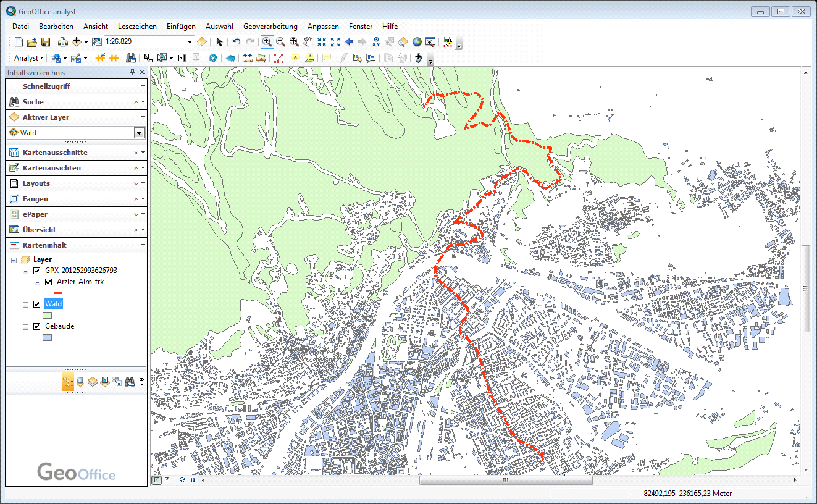The image size is (817, 504).
Task: Open the Analyst toolbar menu button
Action: click(28, 58)
